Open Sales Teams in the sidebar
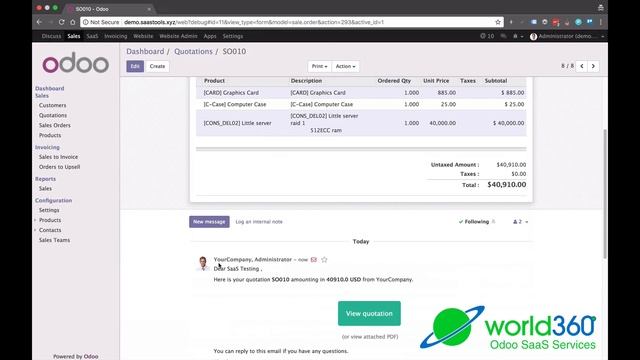This screenshot has width=640, height=360. pos(54,240)
